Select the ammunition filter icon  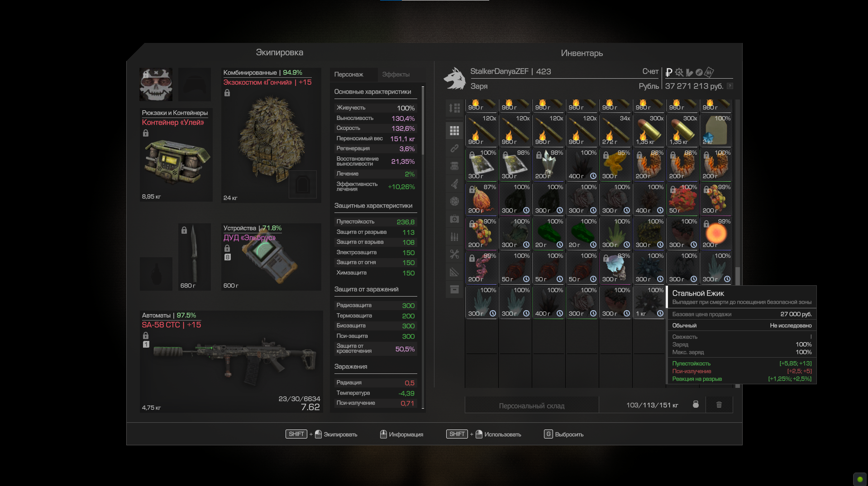[454, 236]
